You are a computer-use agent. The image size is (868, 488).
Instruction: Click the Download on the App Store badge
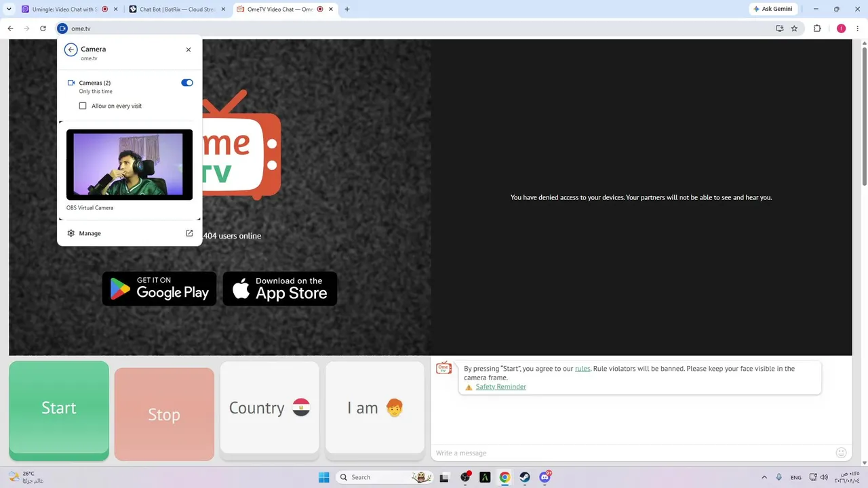(280, 289)
